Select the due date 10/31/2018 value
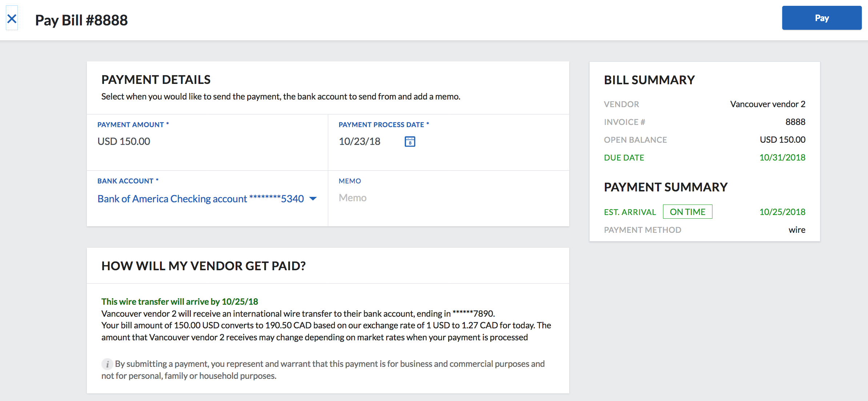Viewport: 868px width, 401px height. click(782, 158)
